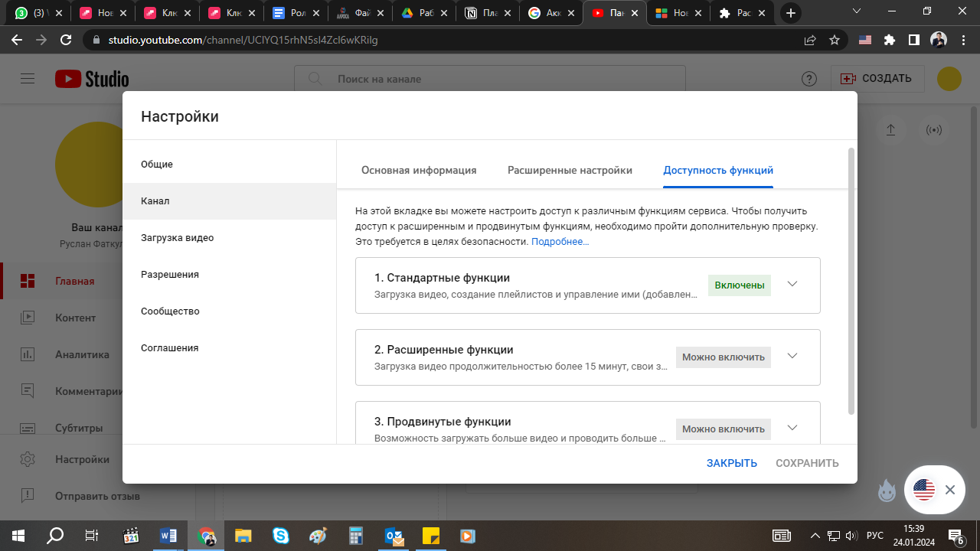Switch to Основная информация tab
The image size is (980, 551).
click(x=419, y=171)
